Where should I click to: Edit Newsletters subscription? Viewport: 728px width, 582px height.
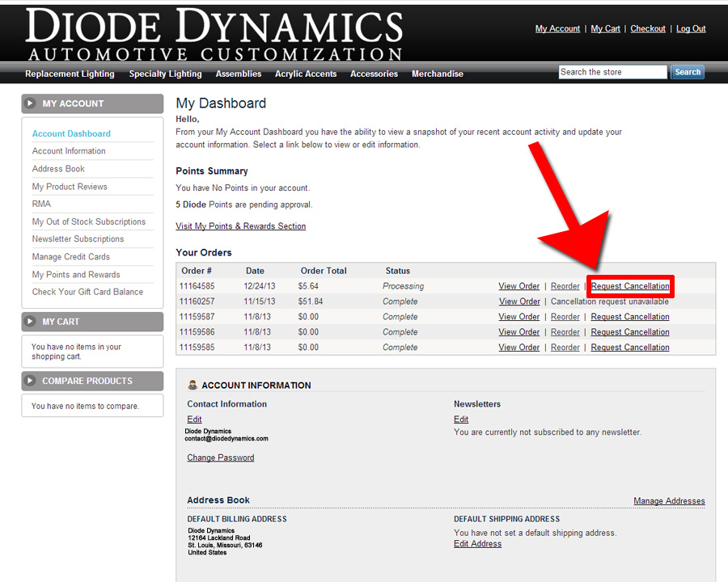click(461, 419)
